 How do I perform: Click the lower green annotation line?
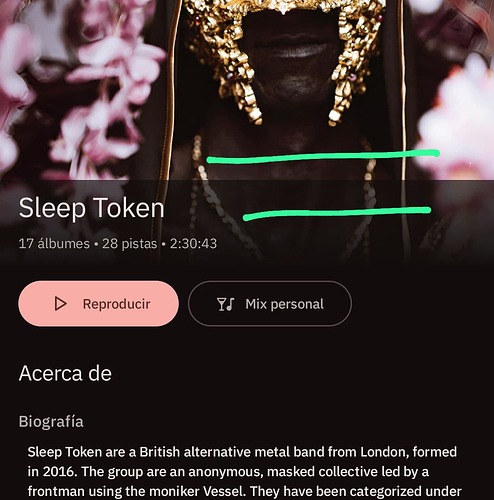pos(337,213)
